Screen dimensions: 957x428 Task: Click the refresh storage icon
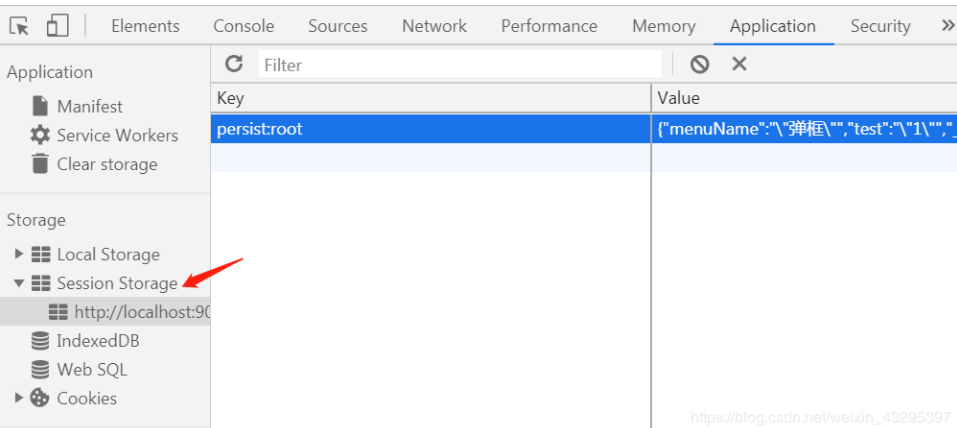coord(234,64)
